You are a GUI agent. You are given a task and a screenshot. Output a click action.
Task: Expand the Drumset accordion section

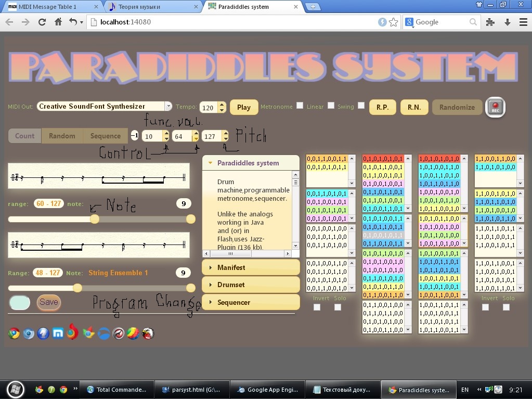pos(251,285)
